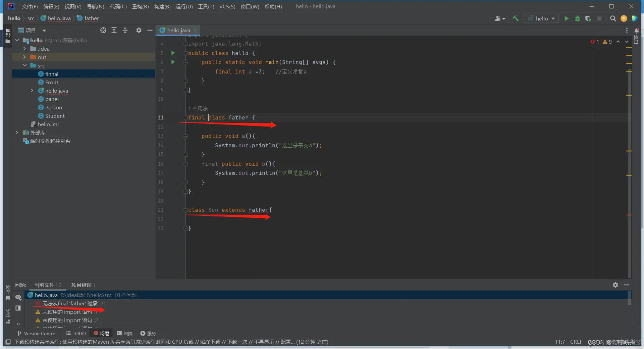Toggle the editor preview eye icon
Image resolution: width=644 pixels, height=349 pixels.
pos(18,297)
